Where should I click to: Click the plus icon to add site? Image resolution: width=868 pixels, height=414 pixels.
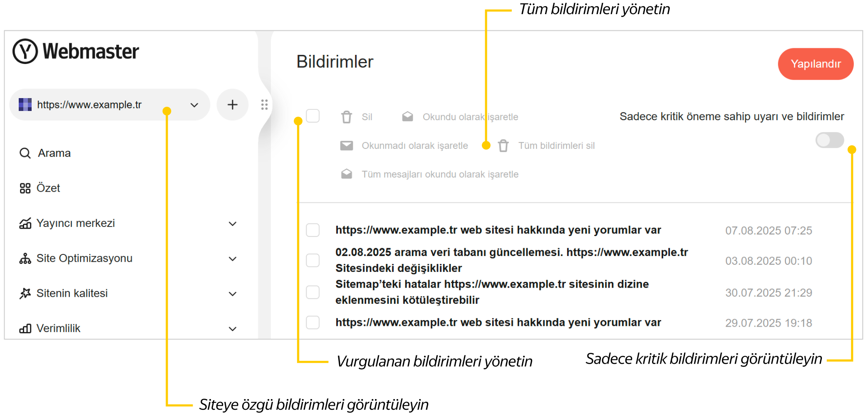tap(232, 105)
